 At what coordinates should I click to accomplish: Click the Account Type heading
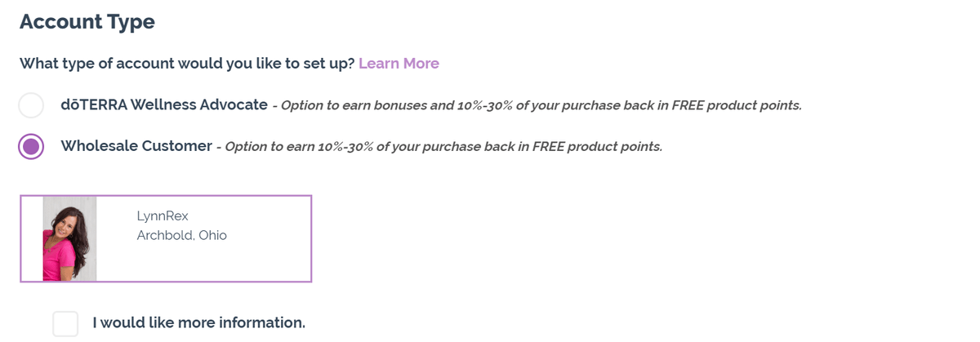pyautogui.click(x=87, y=22)
